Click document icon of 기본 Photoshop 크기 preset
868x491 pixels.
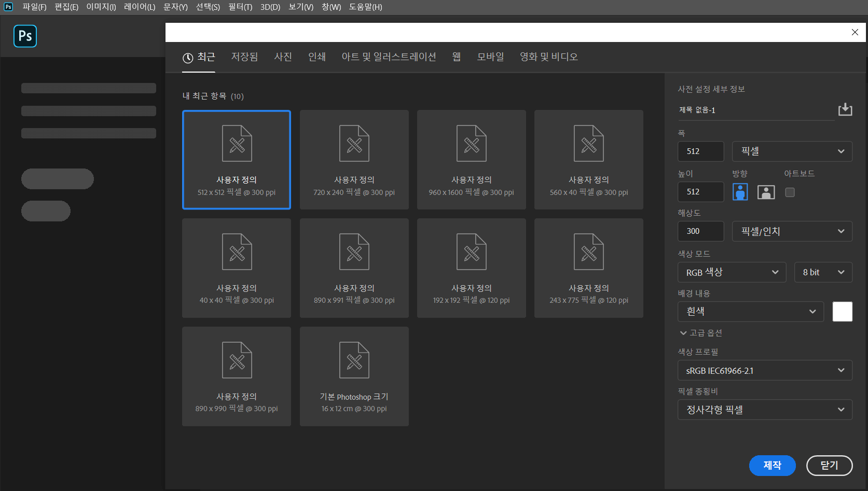(x=354, y=360)
